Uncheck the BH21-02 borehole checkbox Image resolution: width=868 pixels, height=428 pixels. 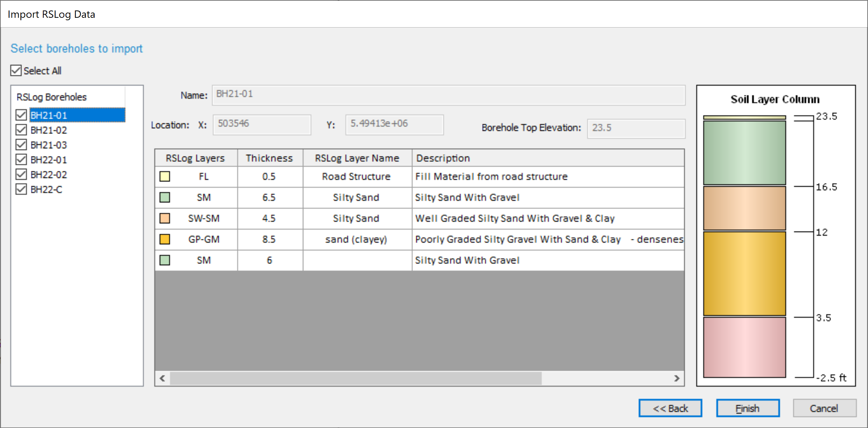(21, 130)
